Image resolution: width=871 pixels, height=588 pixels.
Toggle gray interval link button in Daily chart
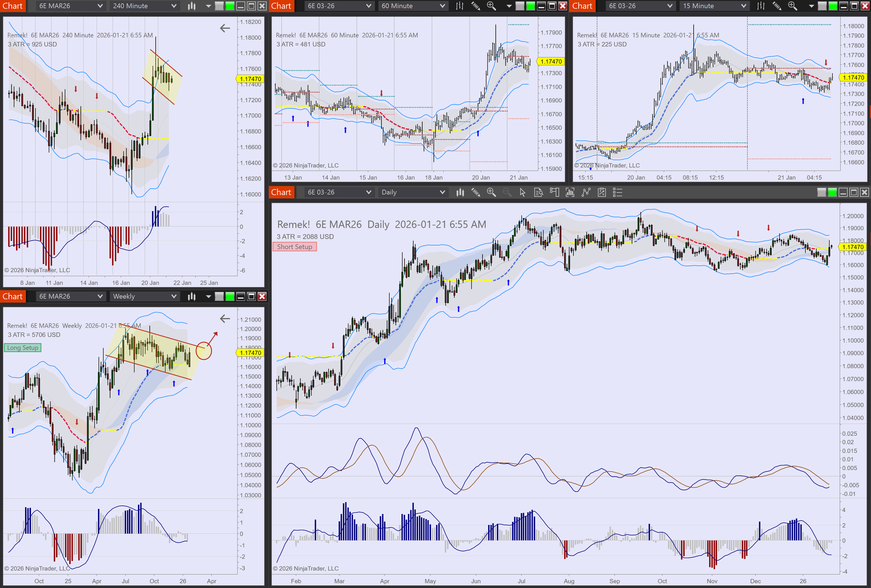821,192
